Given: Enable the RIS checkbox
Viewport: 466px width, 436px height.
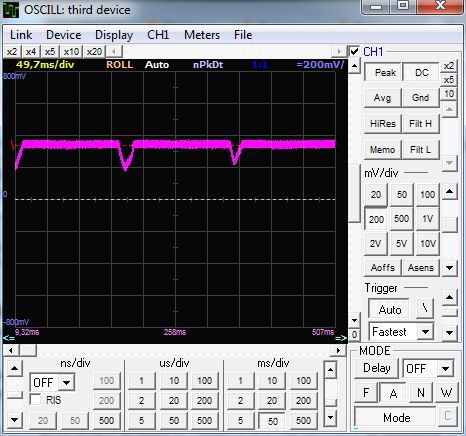Looking at the screenshot, I should click(36, 400).
